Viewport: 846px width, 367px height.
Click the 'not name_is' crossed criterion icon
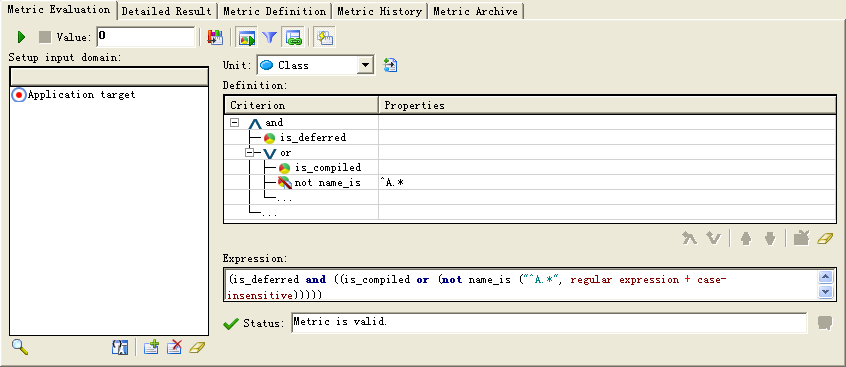(x=284, y=183)
